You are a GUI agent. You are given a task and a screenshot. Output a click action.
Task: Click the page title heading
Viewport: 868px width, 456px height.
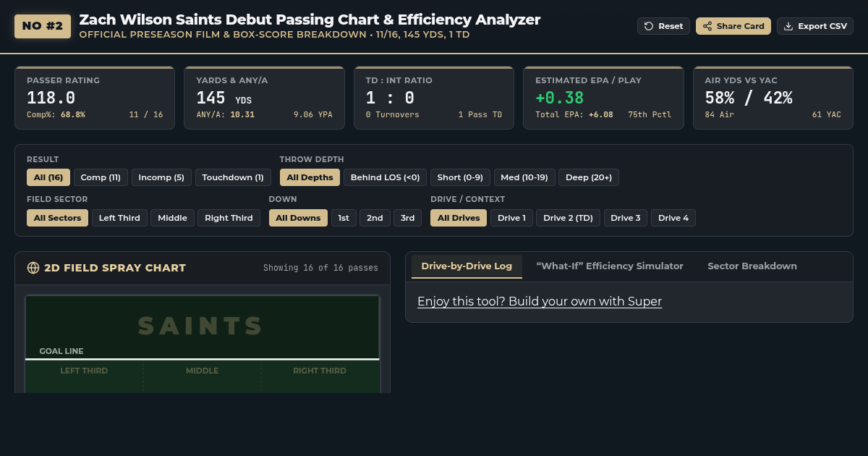[x=310, y=20]
